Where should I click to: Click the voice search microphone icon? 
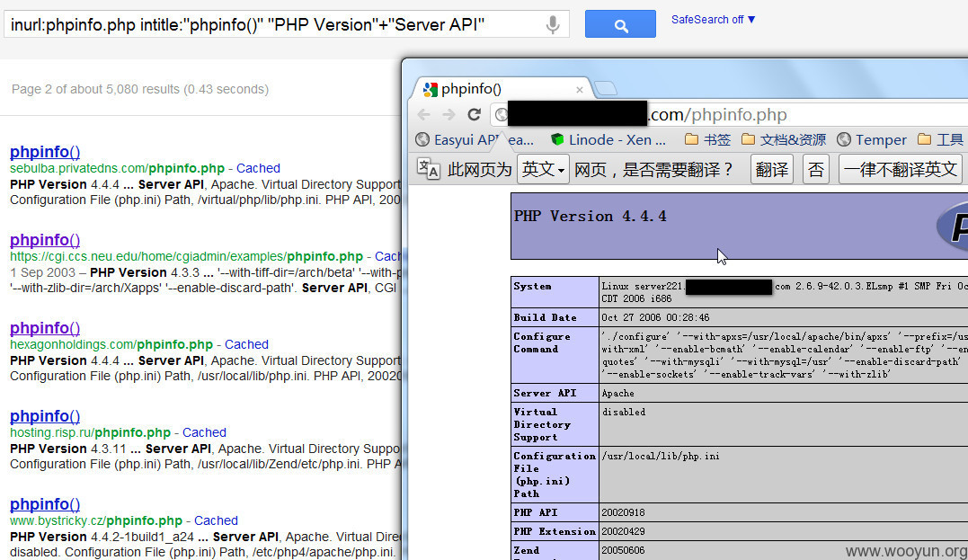point(553,24)
